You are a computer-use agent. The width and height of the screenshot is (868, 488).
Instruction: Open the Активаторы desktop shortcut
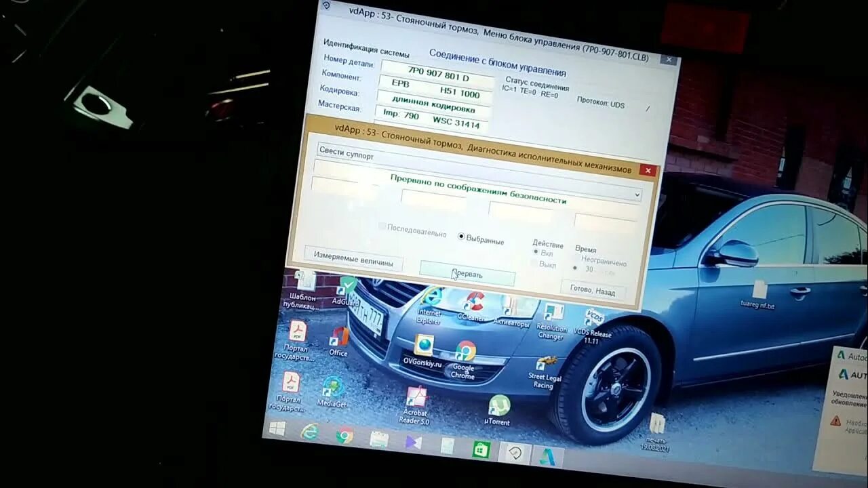point(513,312)
